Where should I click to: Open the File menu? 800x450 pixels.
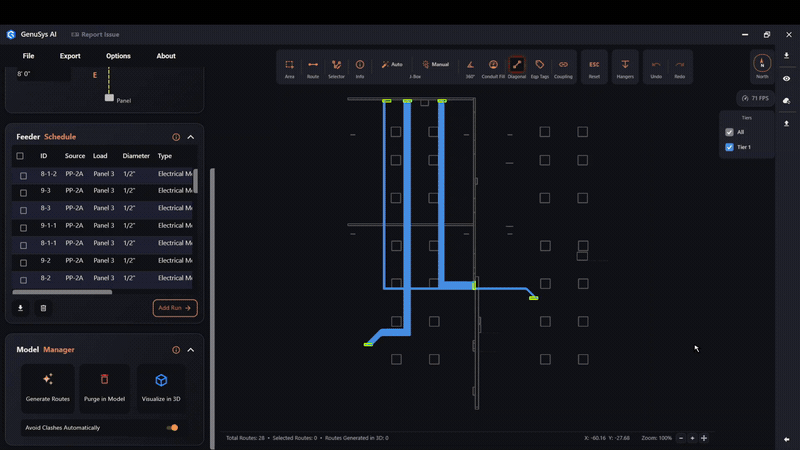click(x=29, y=56)
